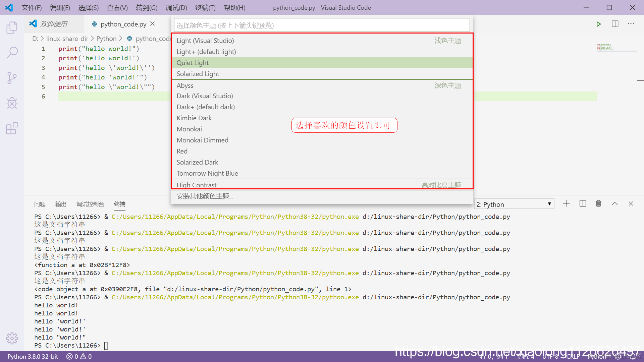Switch to the python_code.py tab
Image resolution: width=644 pixels, height=362 pixels.
click(x=123, y=24)
